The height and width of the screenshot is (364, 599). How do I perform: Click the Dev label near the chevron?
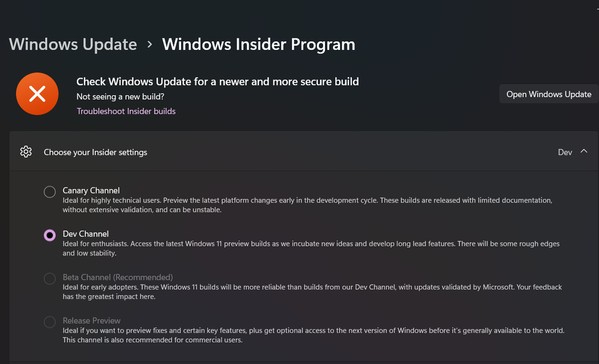[x=564, y=152]
